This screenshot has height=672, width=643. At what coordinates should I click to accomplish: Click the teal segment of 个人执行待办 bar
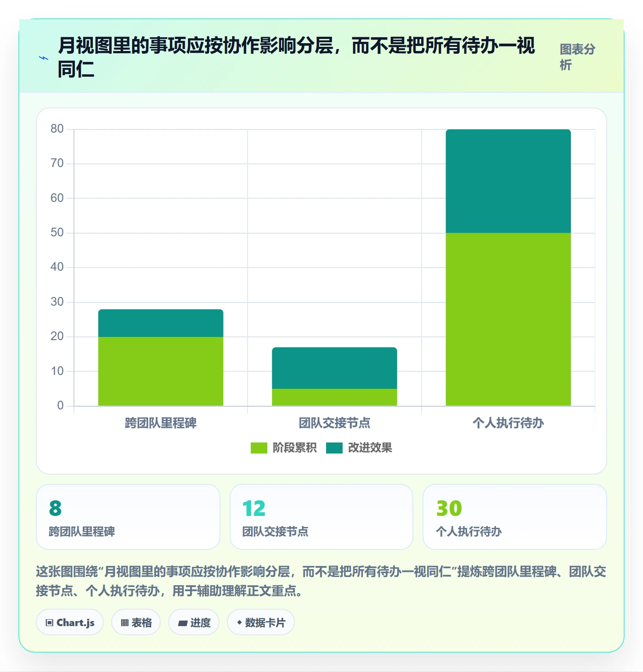(x=508, y=181)
